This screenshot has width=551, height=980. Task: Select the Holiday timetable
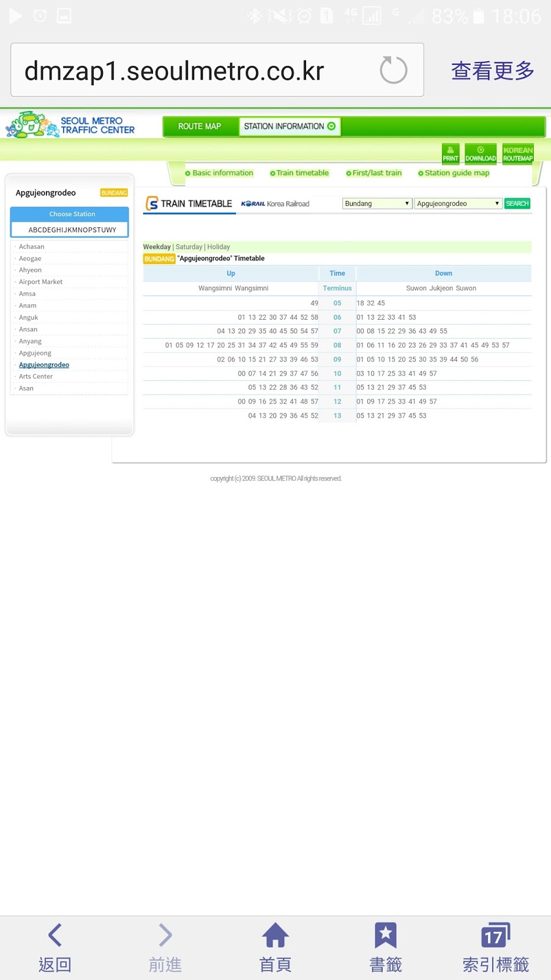(x=219, y=247)
